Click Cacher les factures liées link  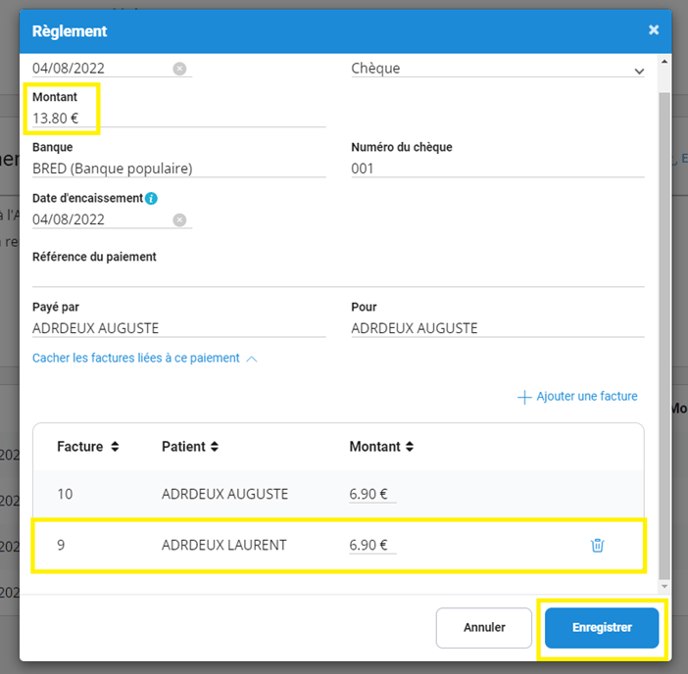(x=136, y=358)
